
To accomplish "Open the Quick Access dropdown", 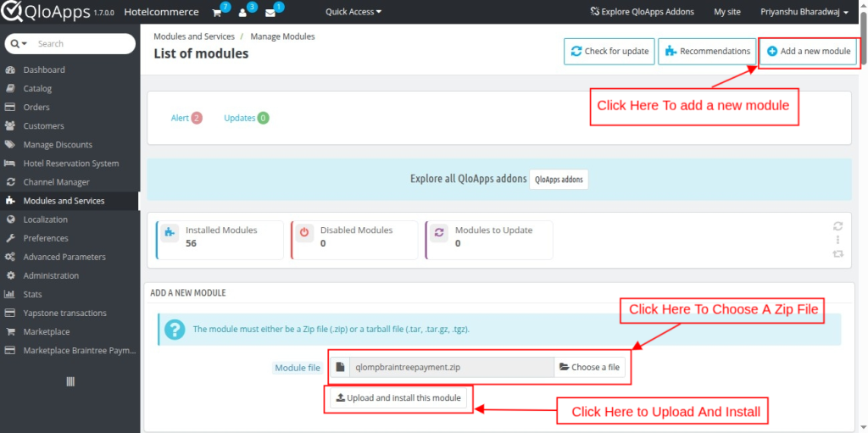I will coord(353,12).
